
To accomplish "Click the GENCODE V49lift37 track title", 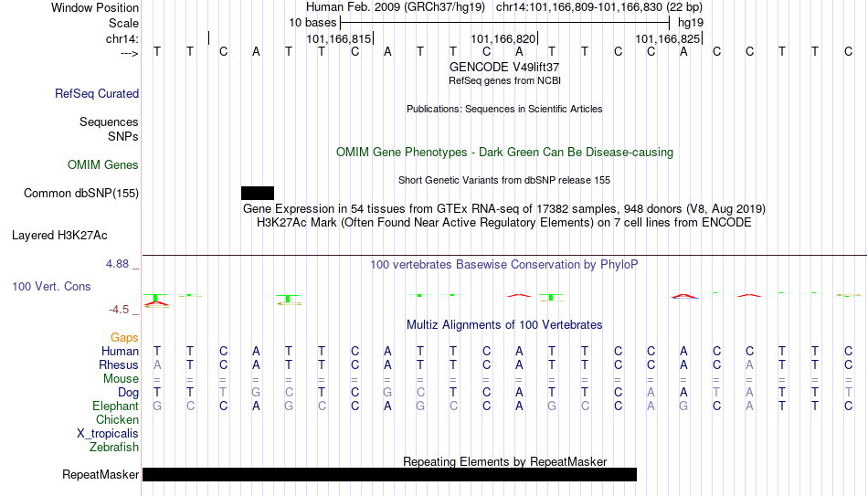I will [x=504, y=67].
